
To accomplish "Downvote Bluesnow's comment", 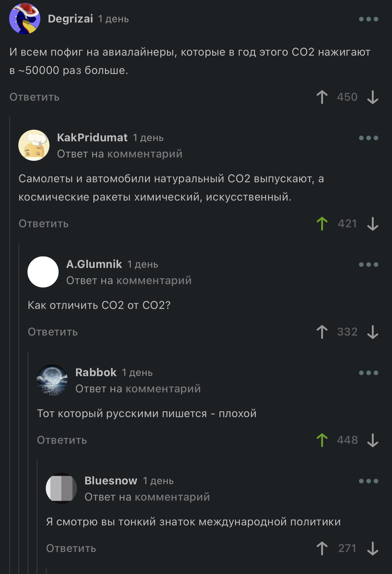I will coord(372,548).
